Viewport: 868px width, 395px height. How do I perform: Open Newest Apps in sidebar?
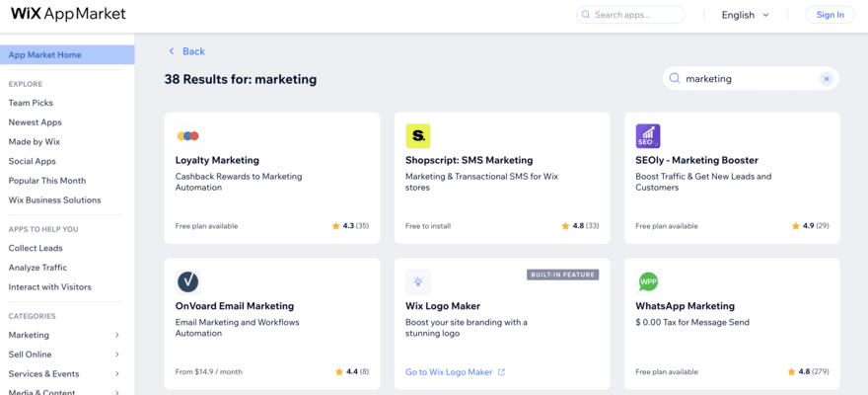click(36, 122)
